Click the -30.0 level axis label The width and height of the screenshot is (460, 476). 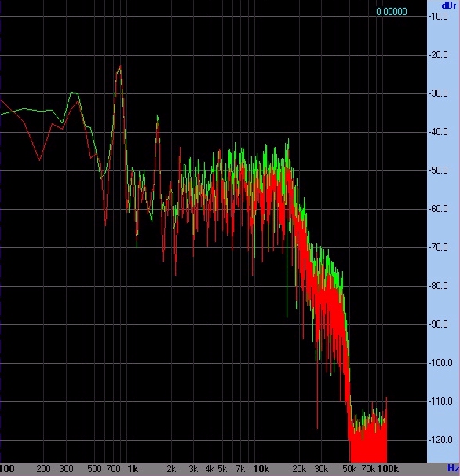439,93
